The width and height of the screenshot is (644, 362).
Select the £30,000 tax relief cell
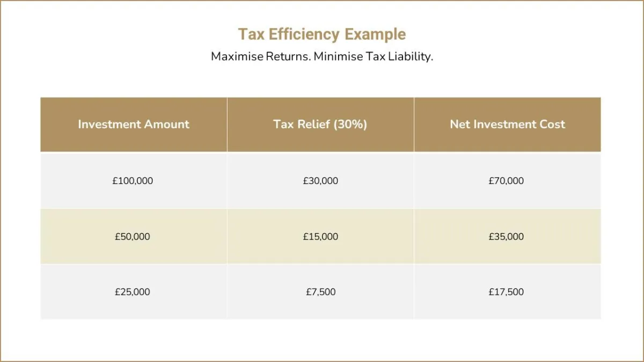(320, 181)
